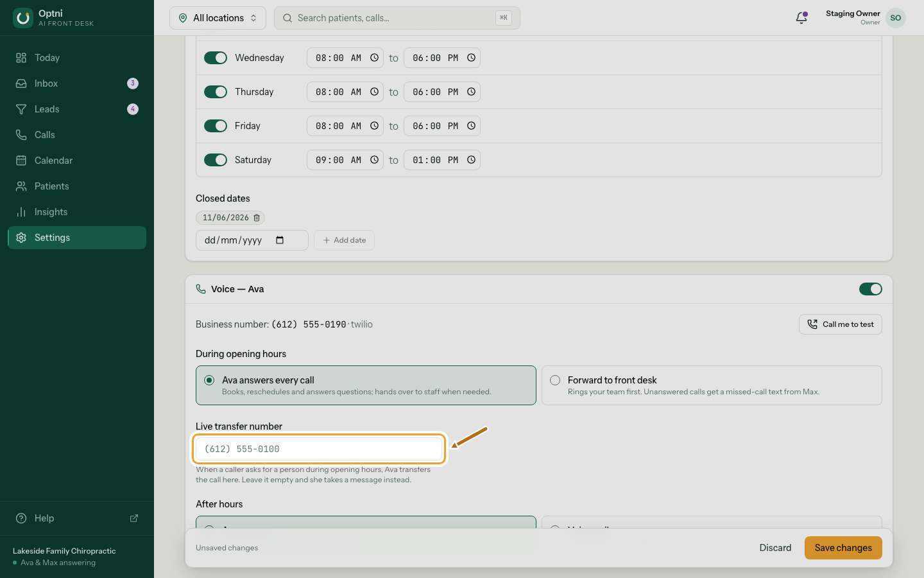
Task: Open Help in the sidebar
Action: click(x=77, y=518)
